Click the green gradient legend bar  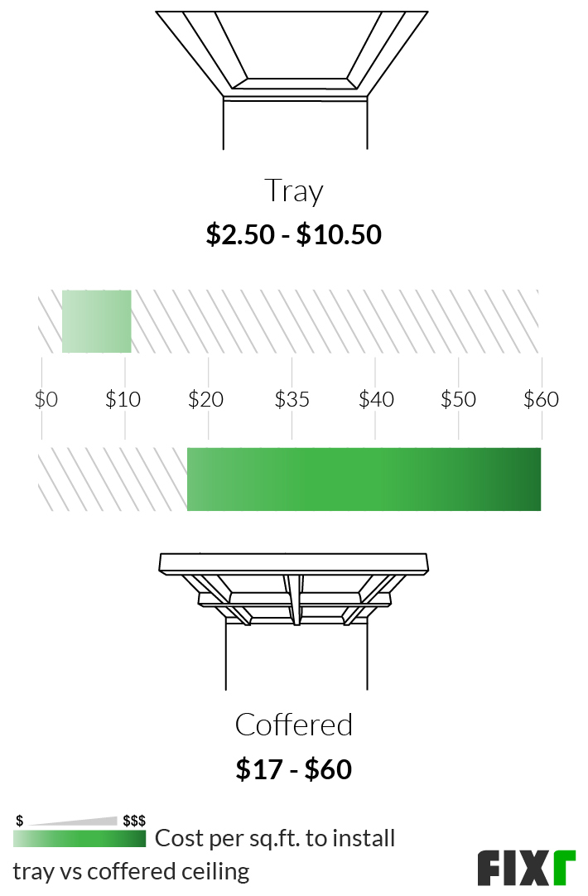[x=80, y=838]
